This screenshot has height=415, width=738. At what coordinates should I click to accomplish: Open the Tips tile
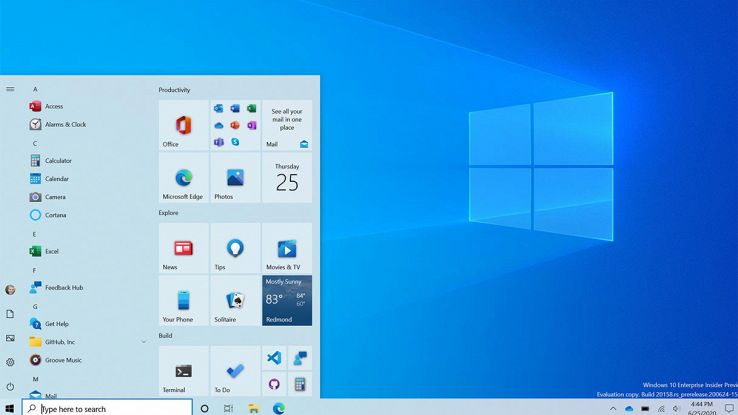point(235,248)
